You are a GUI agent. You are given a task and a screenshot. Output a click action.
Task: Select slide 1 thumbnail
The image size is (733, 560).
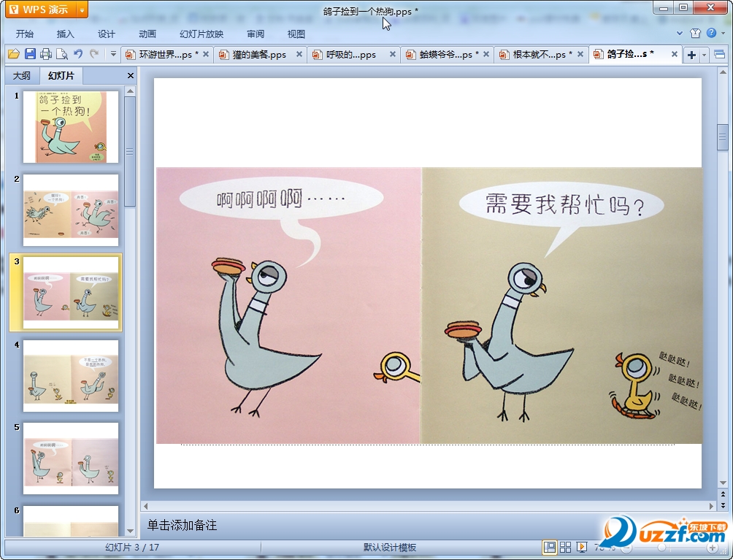(71, 127)
